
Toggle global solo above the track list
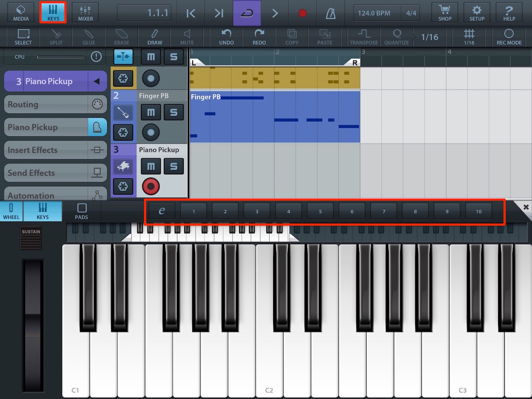click(173, 57)
